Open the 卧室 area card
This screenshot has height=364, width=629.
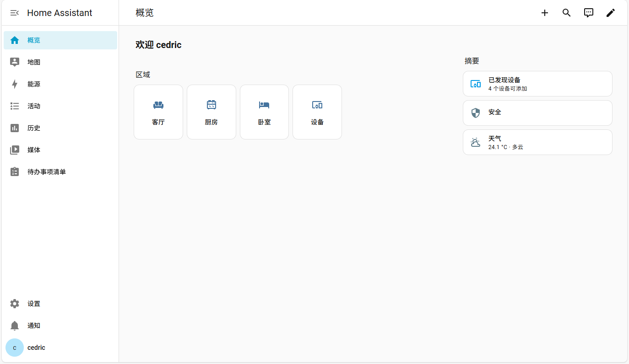click(x=264, y=112)
